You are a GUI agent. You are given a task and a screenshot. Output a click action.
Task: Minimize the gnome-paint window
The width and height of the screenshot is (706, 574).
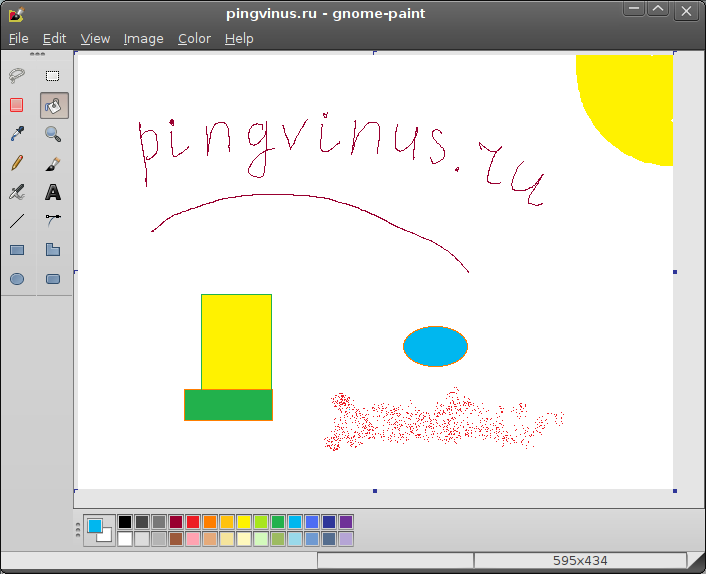coord(634,9)
